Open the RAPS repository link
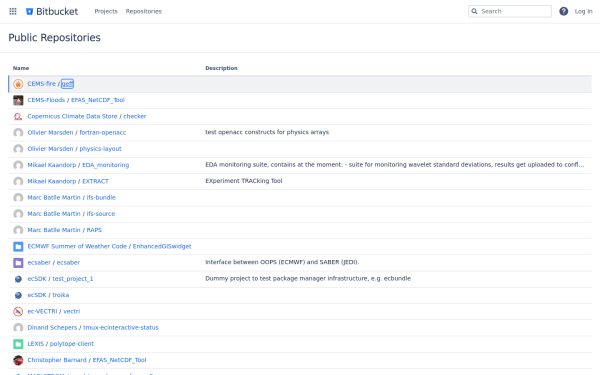This screenshot has height=375, width=600. (94, 230)
